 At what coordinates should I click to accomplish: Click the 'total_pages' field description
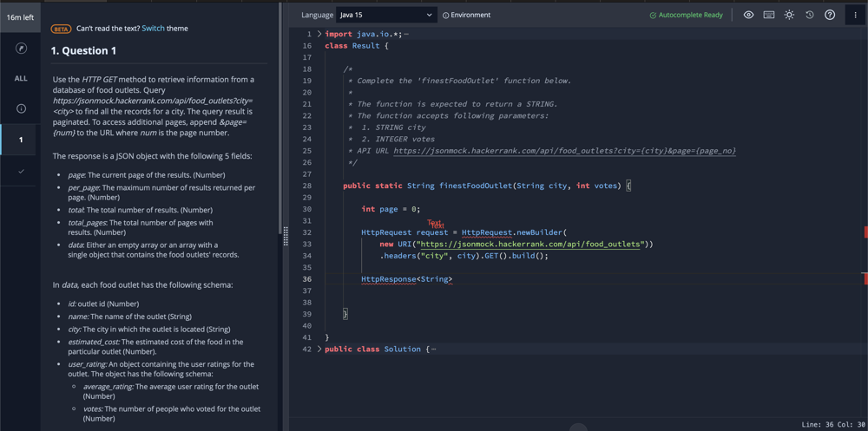click(x=140, y=227)
